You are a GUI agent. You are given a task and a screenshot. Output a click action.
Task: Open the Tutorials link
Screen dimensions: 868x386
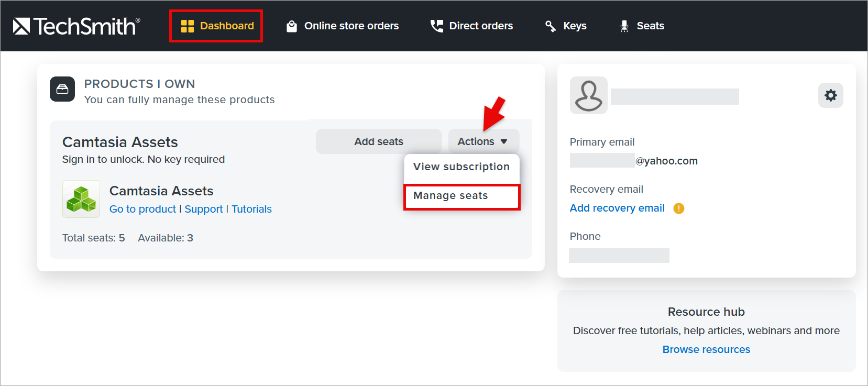[x=252, y=209]
